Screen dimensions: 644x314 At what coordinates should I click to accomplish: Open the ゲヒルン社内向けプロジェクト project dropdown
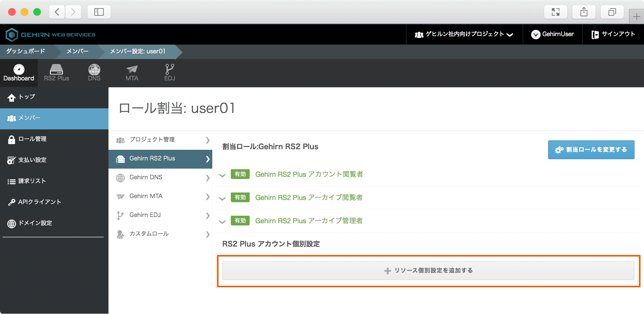(x=464, y=34)
